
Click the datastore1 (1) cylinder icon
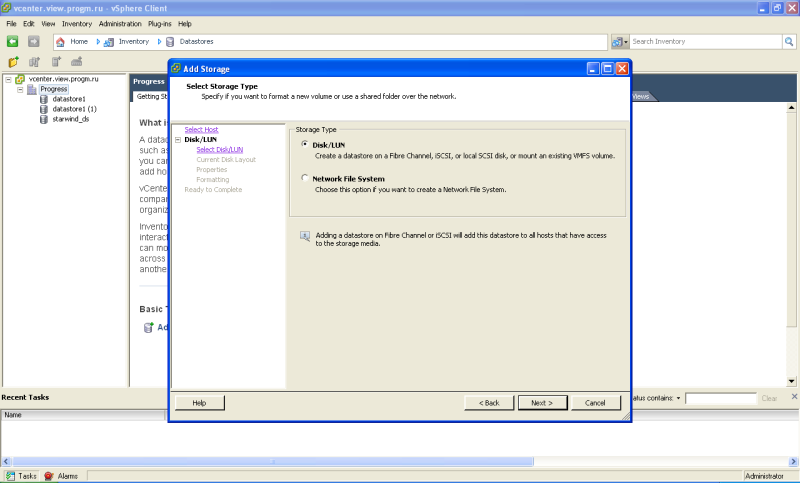tap(44, 109)
